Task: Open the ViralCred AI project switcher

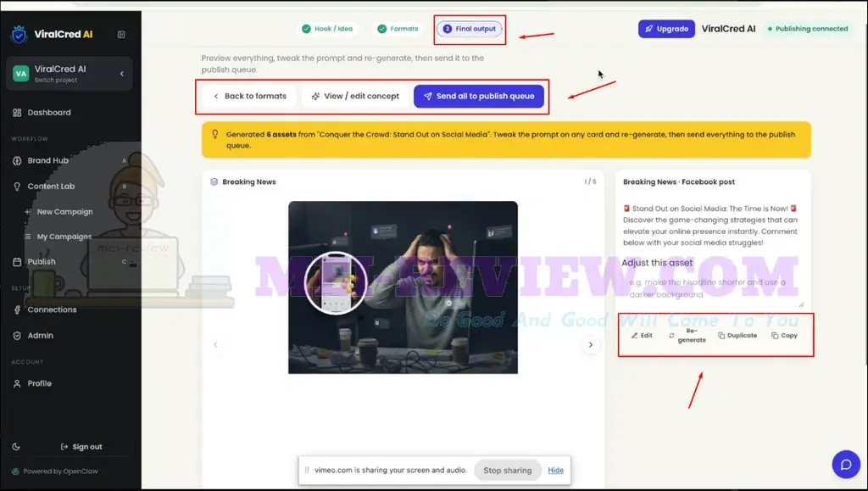Action: (70, 74)
